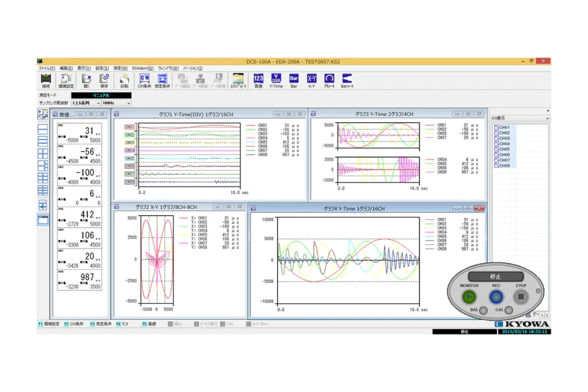This screenshot has width=588, height=392.
Task: Select the four-pane grid layout icon
Action: pos(42,153)
